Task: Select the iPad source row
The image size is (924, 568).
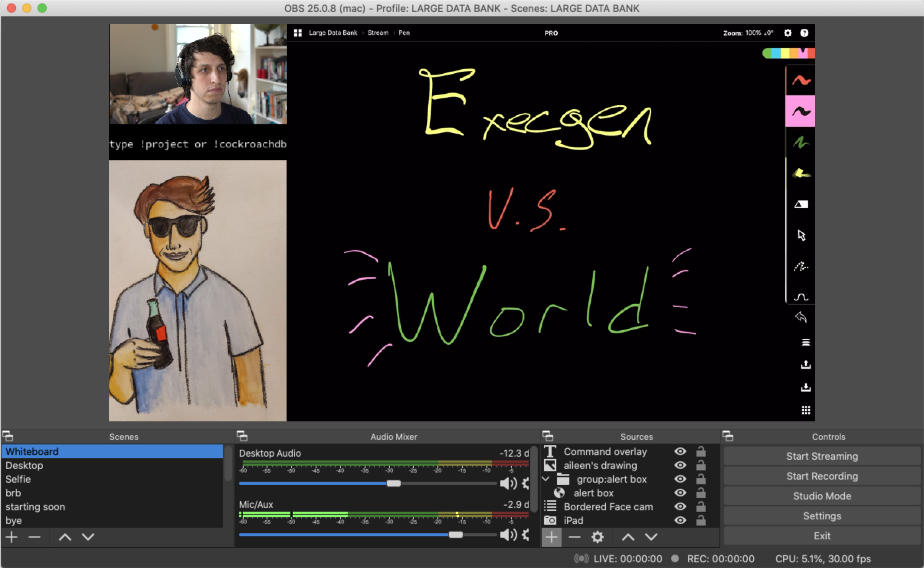Action: tap(630, 521)
